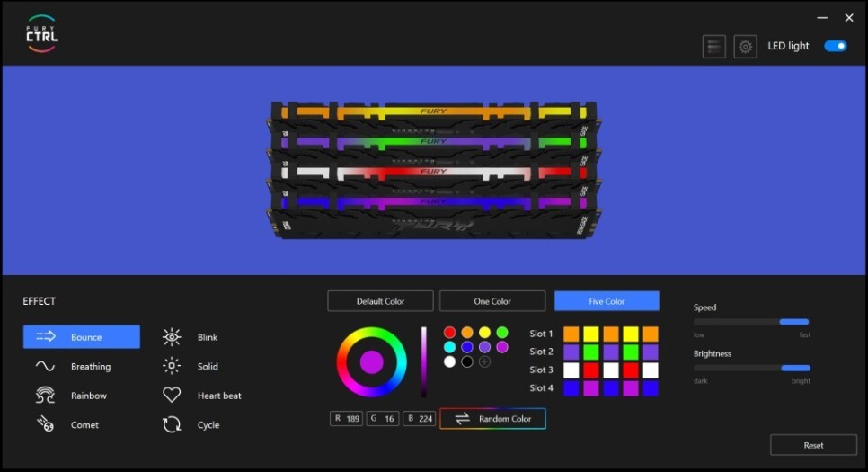Choose the Rainbow effect icon
The height and width of the screenshot is (472, 868).
pos(46,396)
